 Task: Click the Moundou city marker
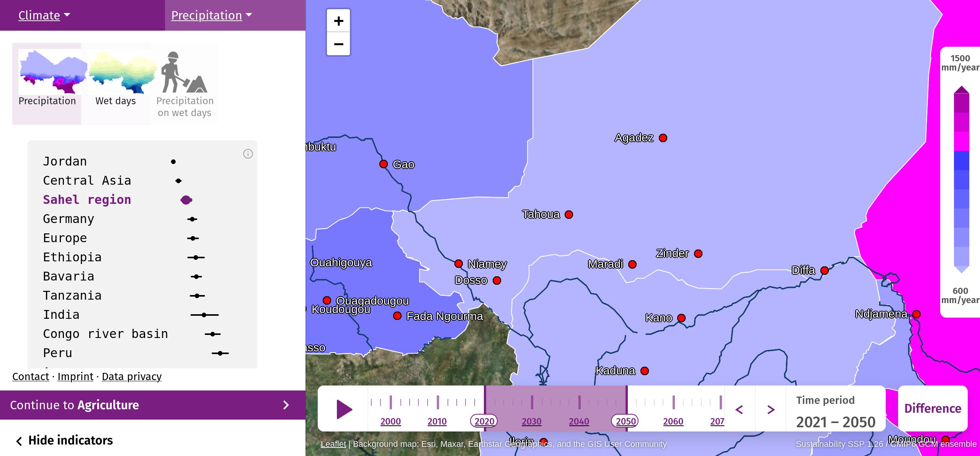(x=946, y=439)
